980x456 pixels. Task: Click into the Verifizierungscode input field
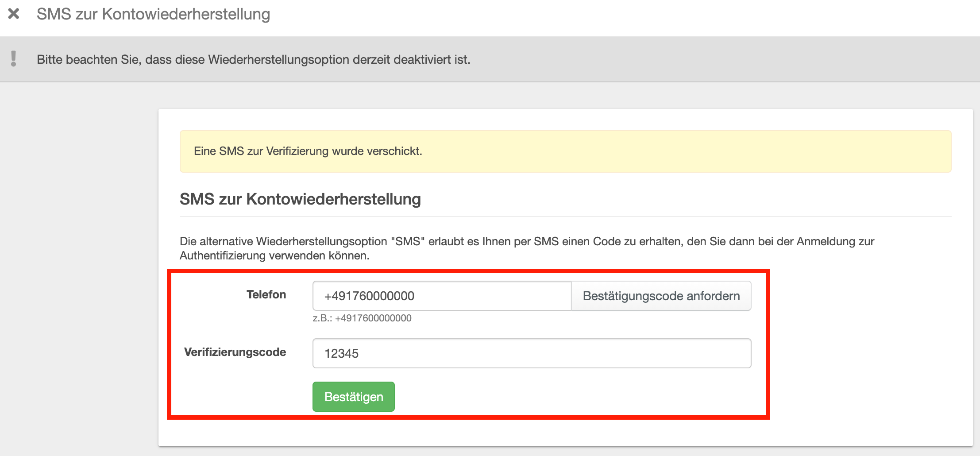[531, 353]
